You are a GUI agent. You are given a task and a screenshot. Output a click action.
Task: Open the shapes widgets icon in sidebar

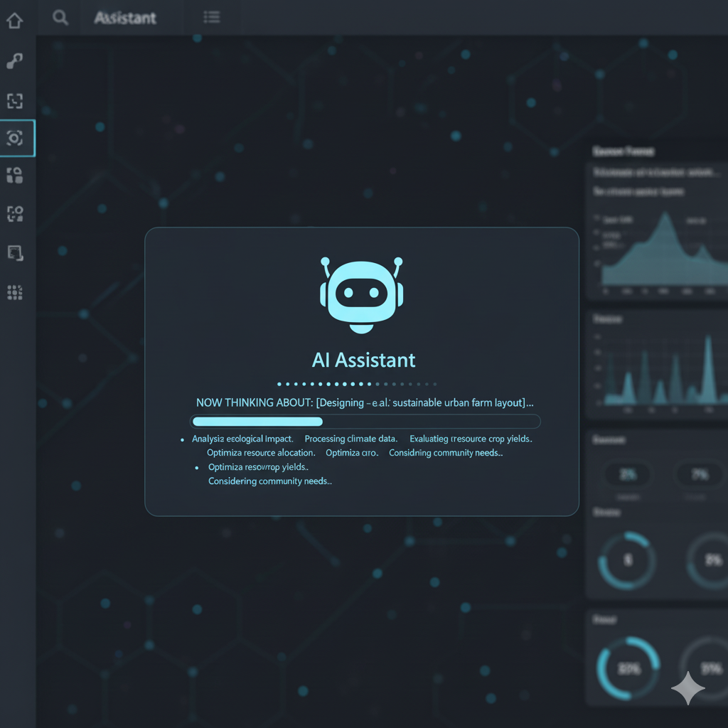point(14,175)
